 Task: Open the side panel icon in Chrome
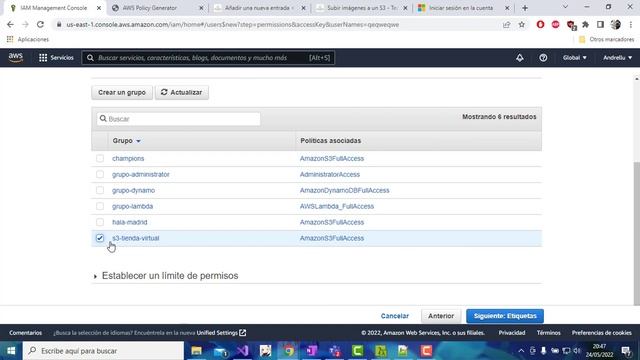click(x=600, y=24)
